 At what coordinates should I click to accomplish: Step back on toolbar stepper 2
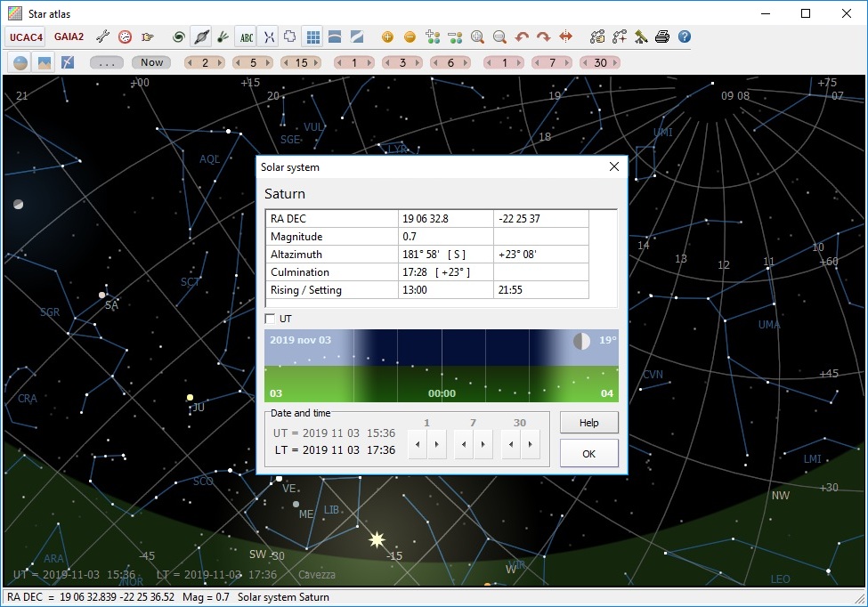190,62
